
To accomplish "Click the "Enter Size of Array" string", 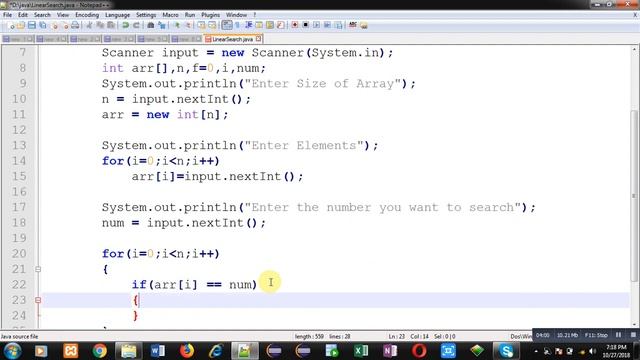I will pos(323,84).
